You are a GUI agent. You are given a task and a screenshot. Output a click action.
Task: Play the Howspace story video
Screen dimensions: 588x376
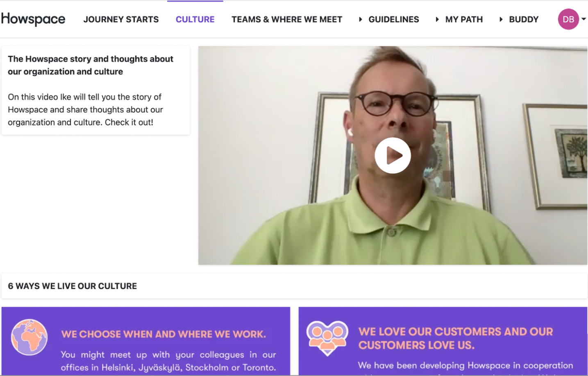tap(393, 156)
